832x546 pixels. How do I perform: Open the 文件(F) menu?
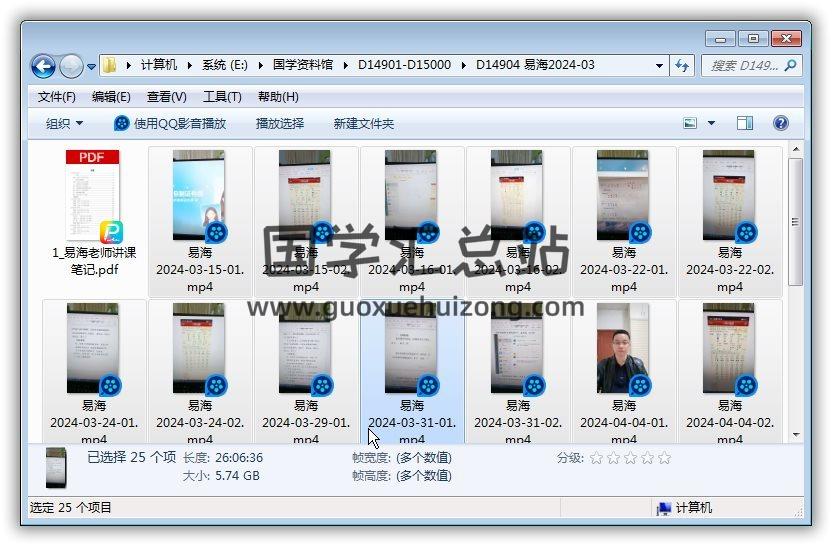click(x=57, y=96)
